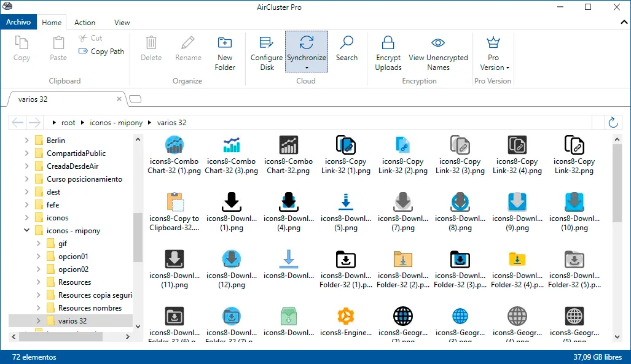
Task: Expand the Resources subfolder node
Action: point(38,282)
